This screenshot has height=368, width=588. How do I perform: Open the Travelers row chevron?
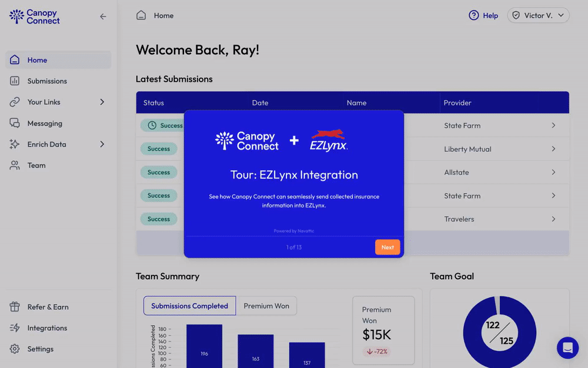553,219
